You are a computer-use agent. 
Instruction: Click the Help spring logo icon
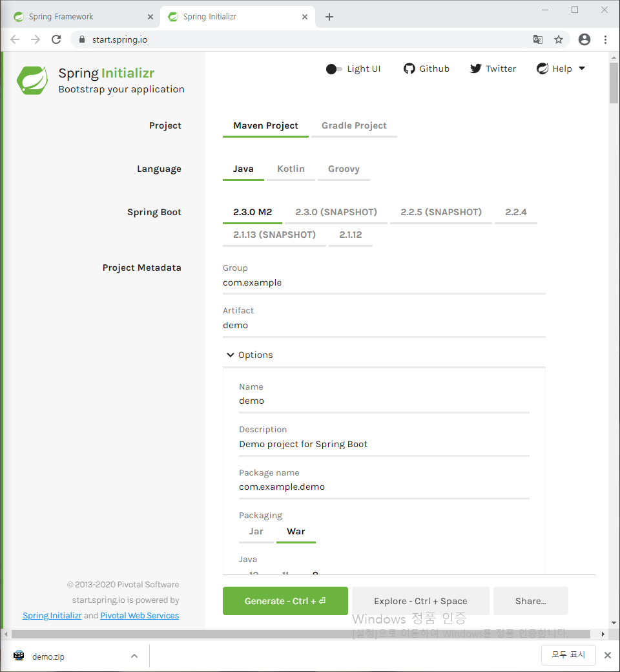click(x=542, y=68)
